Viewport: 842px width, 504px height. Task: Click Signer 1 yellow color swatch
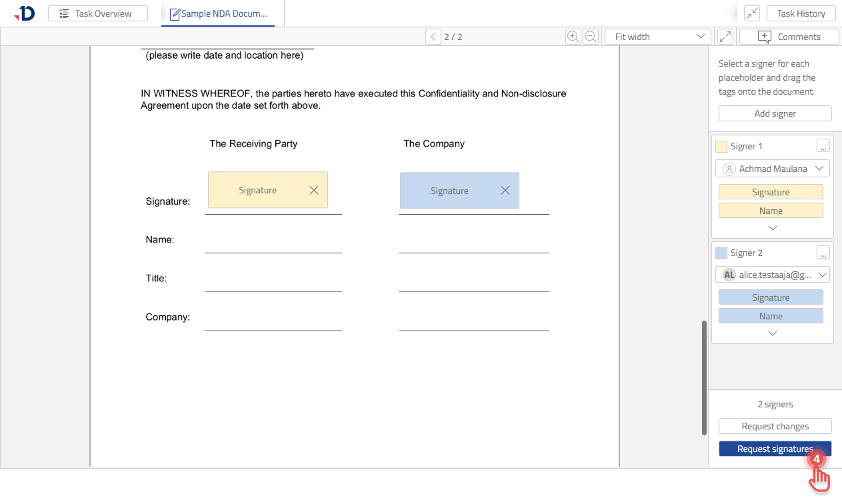(721, 147)
